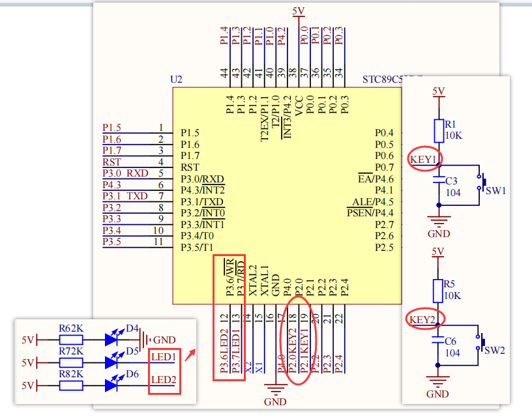Select the R7 2K resistor symbol

[71, 363]
